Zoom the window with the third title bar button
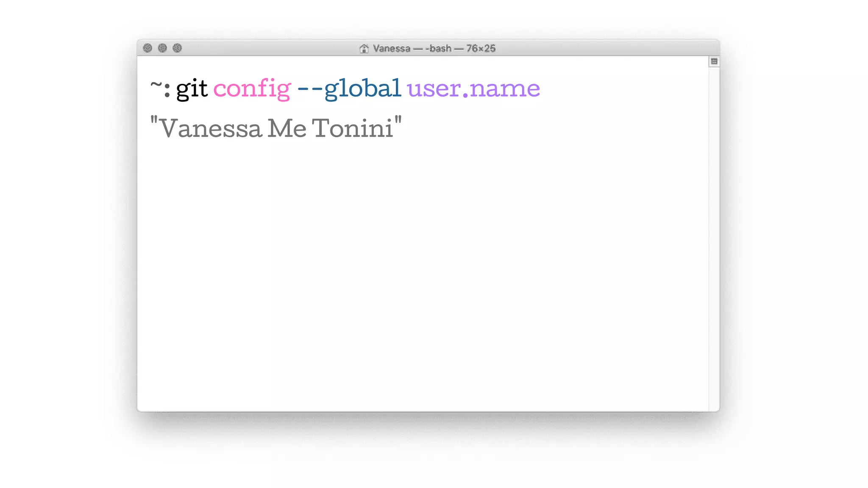 pyautogui.click(x=177, y=48)
